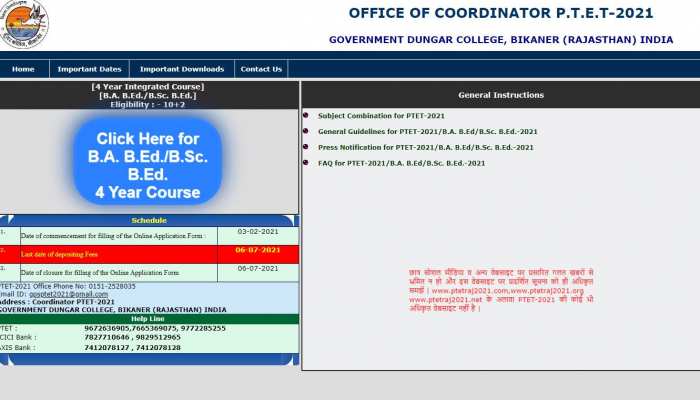Go to Important Downloads menu
700x400 pixels.
click(181, 69)
